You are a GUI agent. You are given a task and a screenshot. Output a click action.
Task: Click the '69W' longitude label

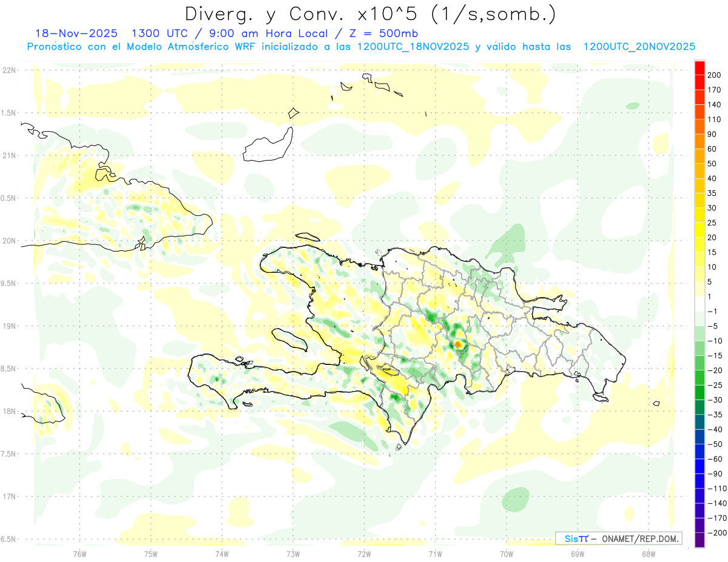tap(578, 554)
